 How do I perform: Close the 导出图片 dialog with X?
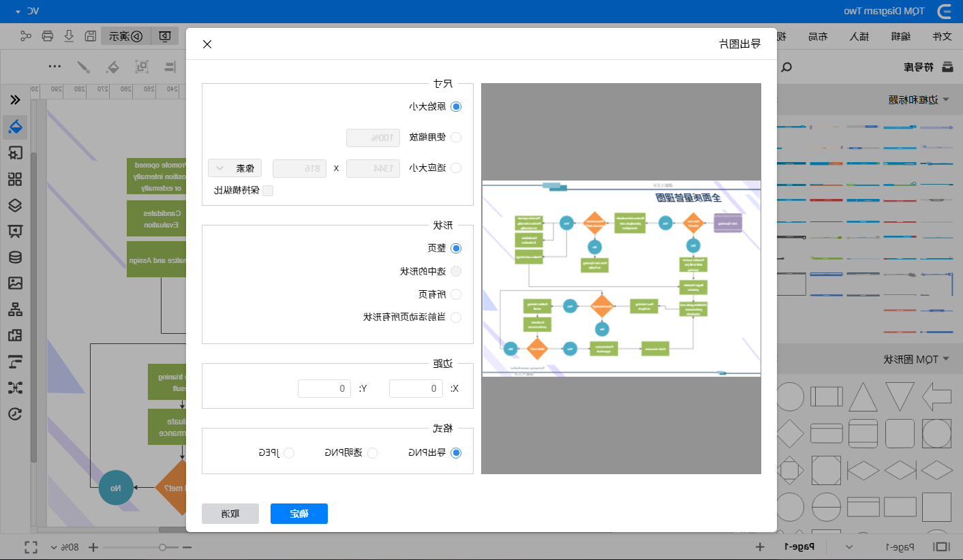[x=207, y=44]
